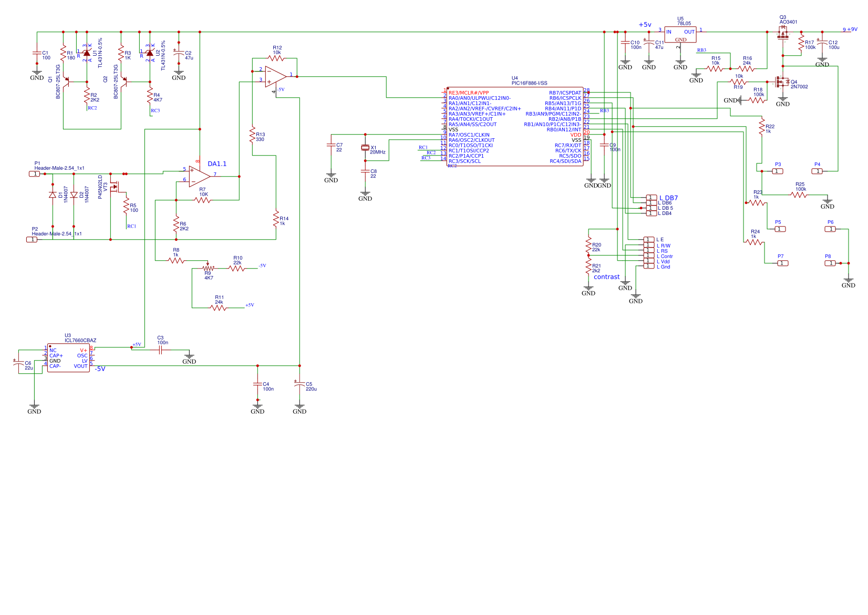Click the R20 22k contrast divider resistor
The image size is (868, 615).
click(588, 246)
